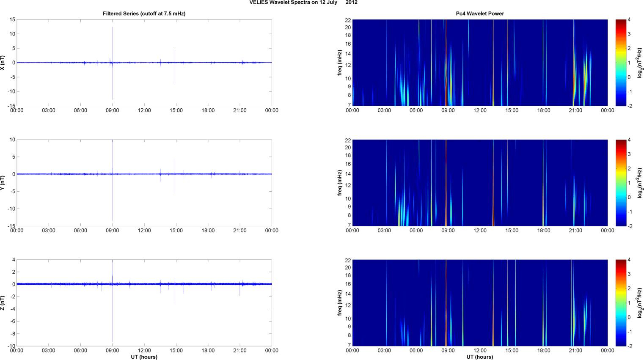Click 'UT (hours)' label under bottom spectrogram
The height and width of the screenshot is (360, 644).
(x=479, y=357)
